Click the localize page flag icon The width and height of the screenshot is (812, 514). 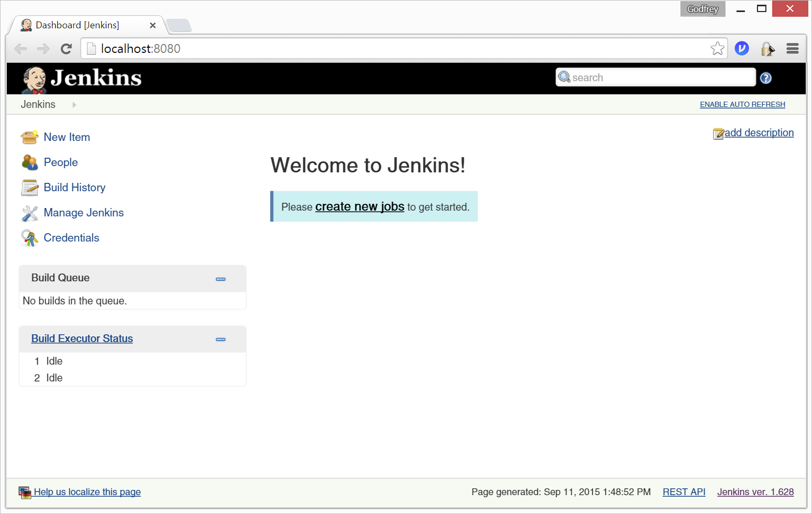click(25, 493)
